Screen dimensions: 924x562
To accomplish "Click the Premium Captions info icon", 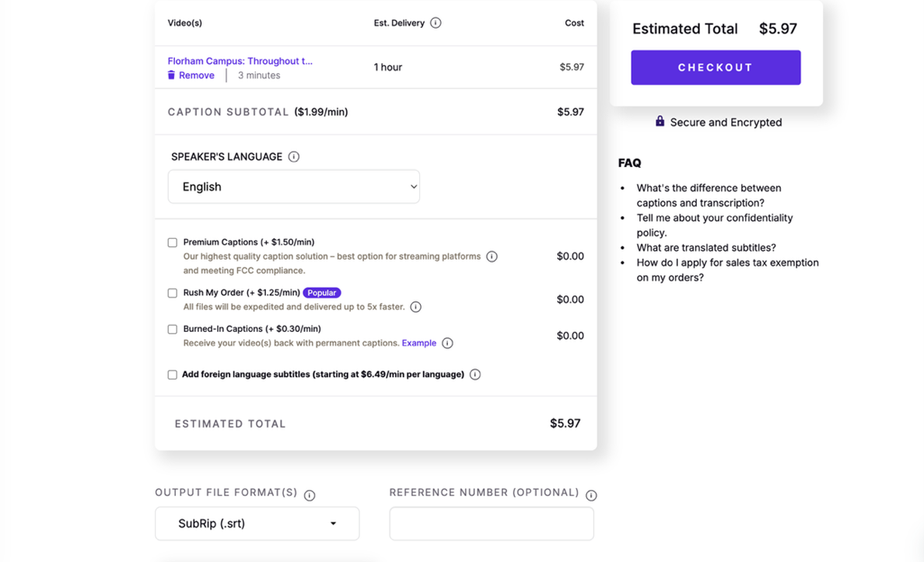I will point(492,256).
